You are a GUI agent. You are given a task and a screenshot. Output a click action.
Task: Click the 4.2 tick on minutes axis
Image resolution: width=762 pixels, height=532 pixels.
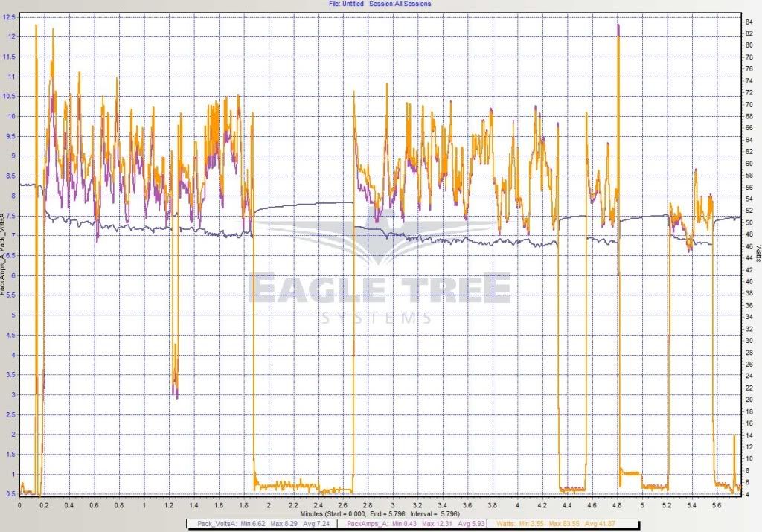pos(542,505)
